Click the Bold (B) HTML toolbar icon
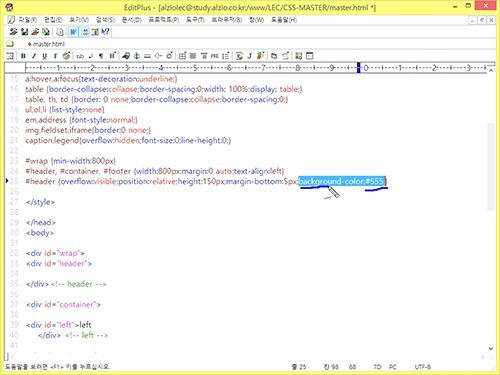Screen dimensions: 500x375 [23, 56]
